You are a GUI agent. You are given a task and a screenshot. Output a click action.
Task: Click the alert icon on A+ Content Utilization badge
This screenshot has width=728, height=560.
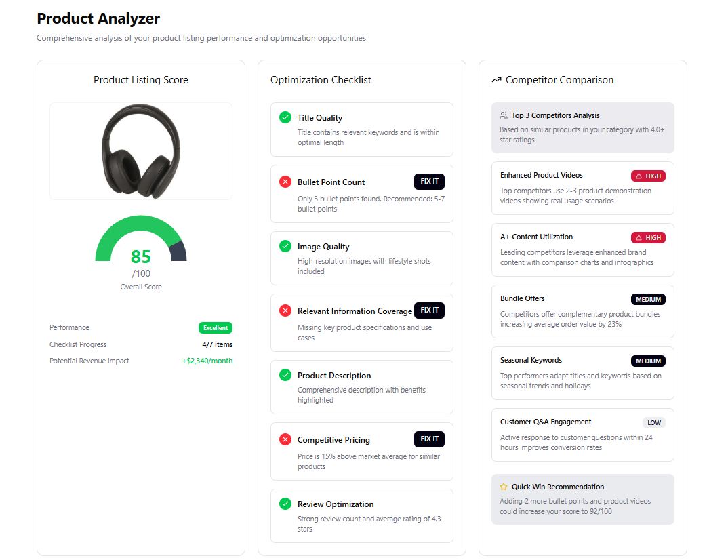point(640,237)
